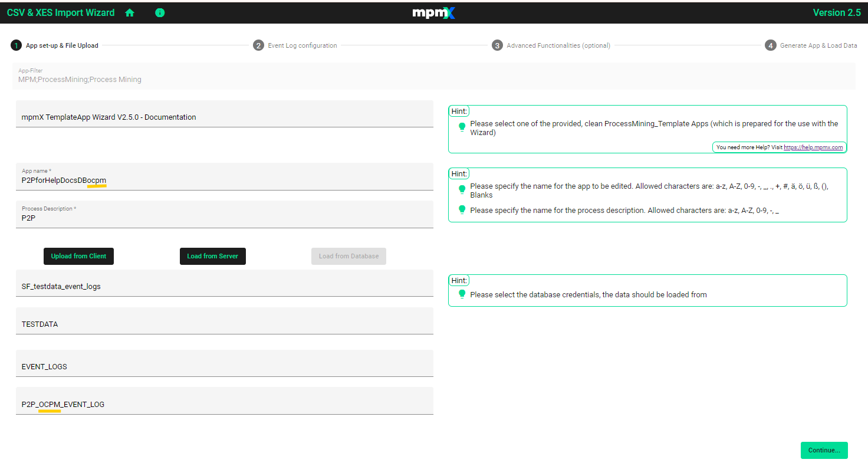The image size is (868, 466).
Task: Click 'Please specify the name for the process description' text
Action: 624,210
